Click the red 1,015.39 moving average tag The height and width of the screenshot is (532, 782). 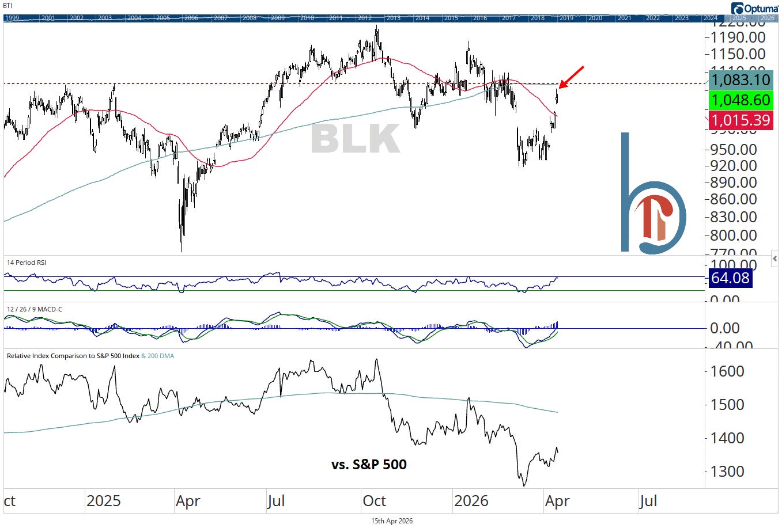741,120
